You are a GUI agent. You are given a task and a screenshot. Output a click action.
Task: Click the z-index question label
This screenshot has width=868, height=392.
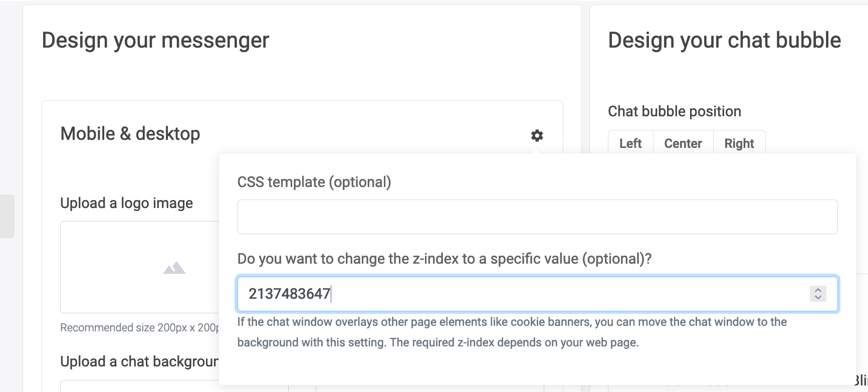444,259
